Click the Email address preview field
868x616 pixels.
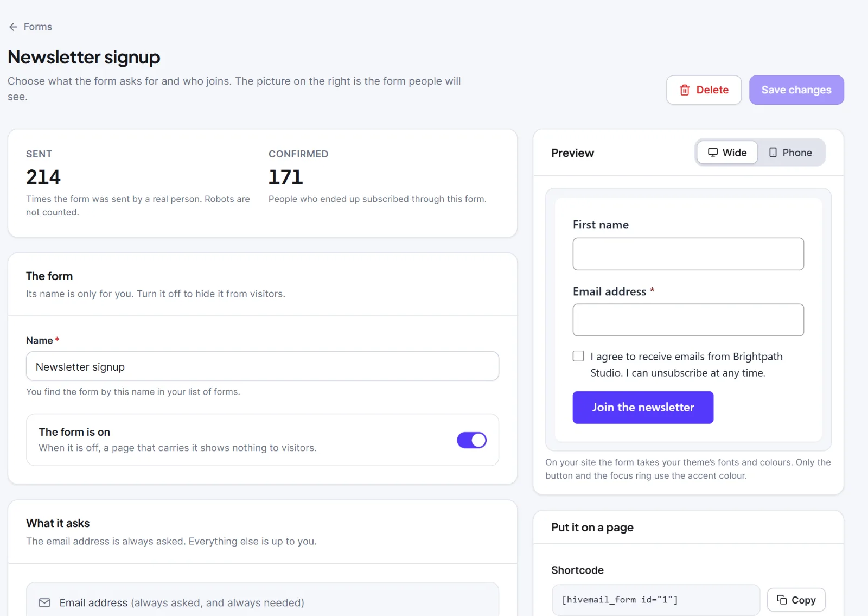click(688, 320)
